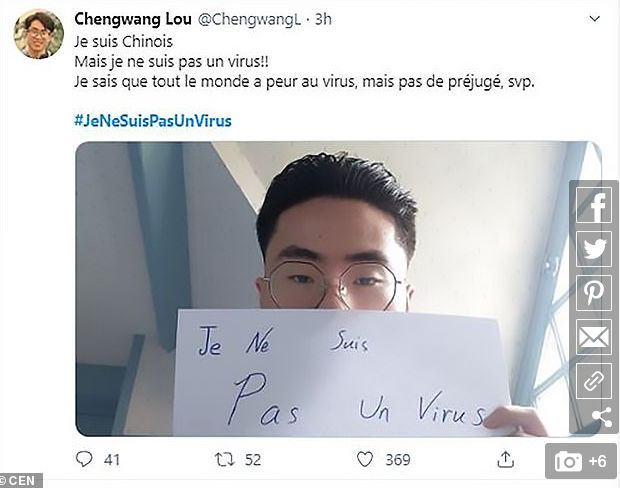
Task: Open #JeNeSuisPasUnVirus hashtag link
Action: point(153,121)
